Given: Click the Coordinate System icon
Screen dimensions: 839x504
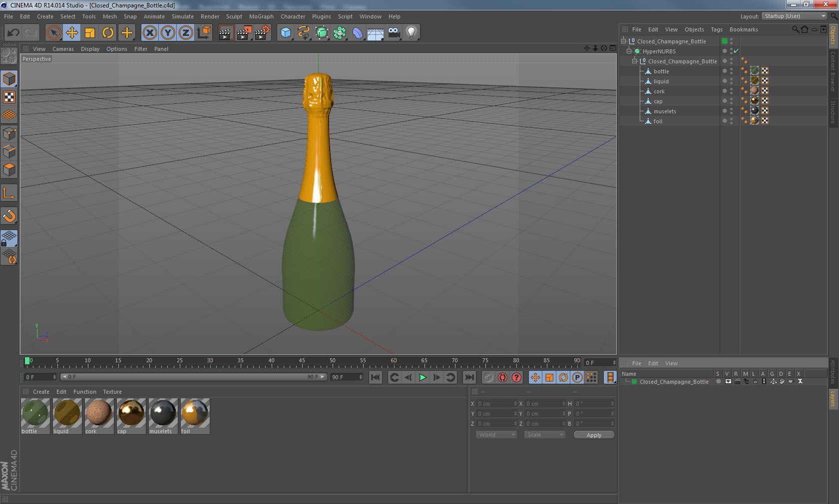Looking at the screenshot, I should (x=204, y=33).
